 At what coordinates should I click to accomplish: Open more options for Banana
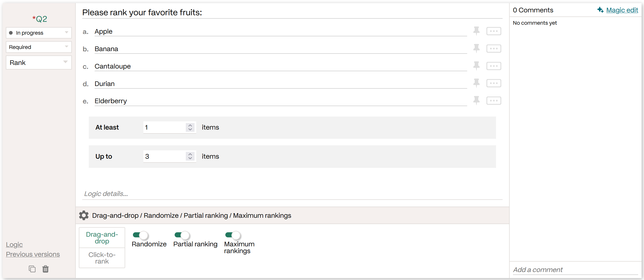pyautogui.click(x=494, y=48)
